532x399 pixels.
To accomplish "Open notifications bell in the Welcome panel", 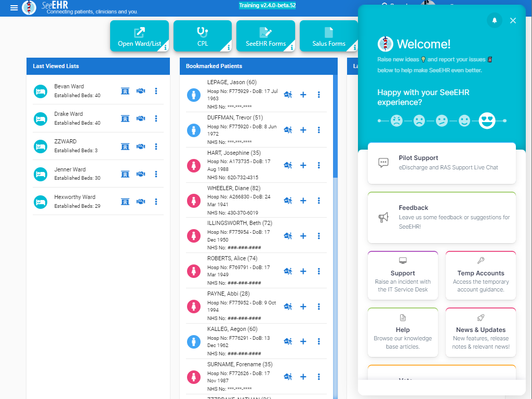I will [495, 20].
